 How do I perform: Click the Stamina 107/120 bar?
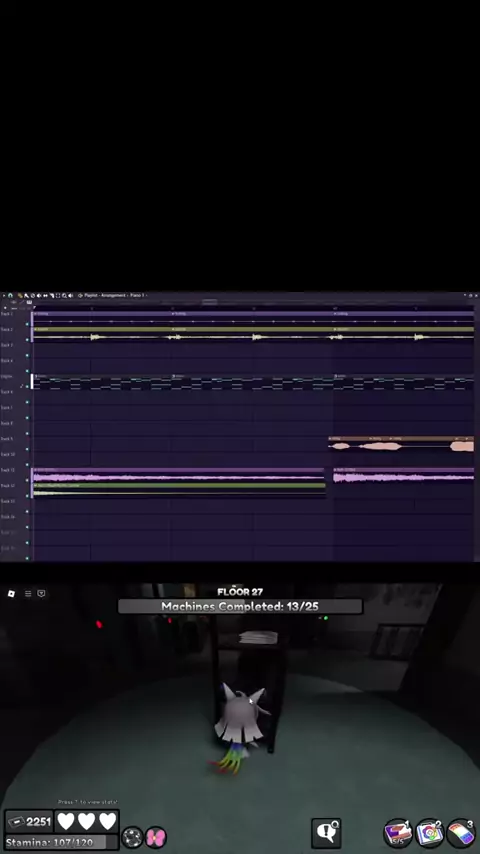pyautogui.click(x=62, y=842)
